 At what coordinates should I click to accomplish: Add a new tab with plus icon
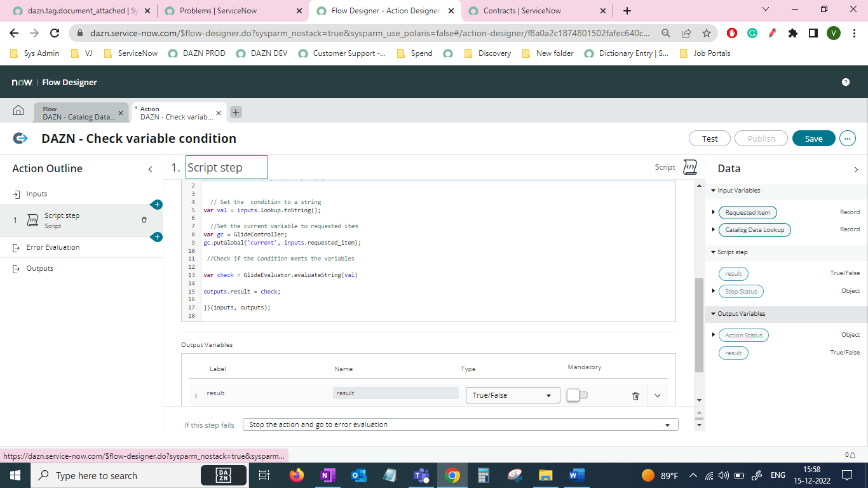236,112
